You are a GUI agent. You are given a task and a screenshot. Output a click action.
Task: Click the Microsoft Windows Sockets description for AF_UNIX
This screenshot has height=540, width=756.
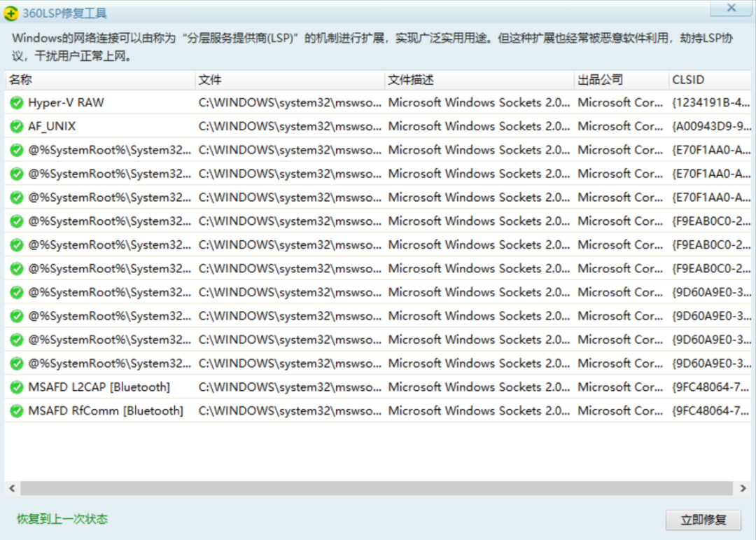(x=479, y=127)
